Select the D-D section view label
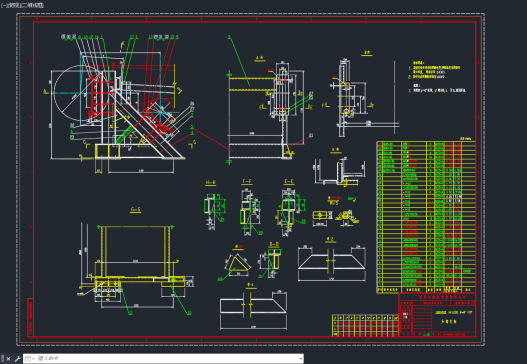This screenshot has height=364, width=527. point(274,244)
